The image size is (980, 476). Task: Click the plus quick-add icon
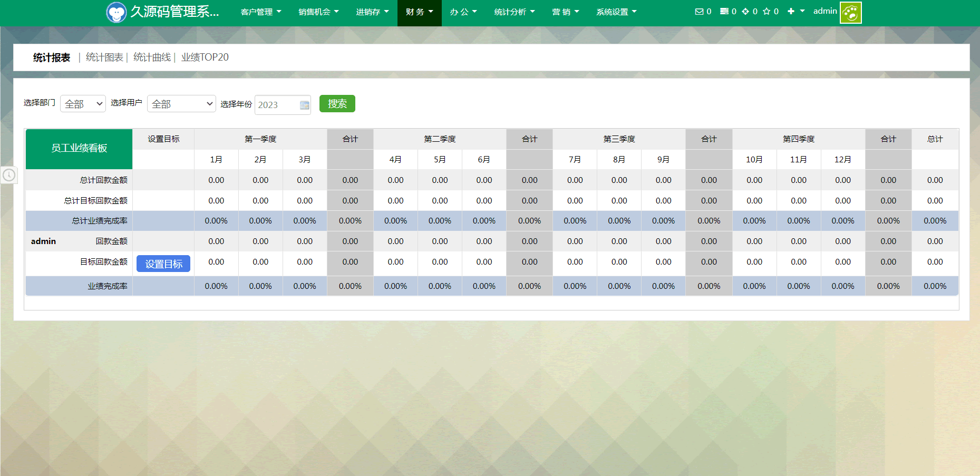point(791,12)
